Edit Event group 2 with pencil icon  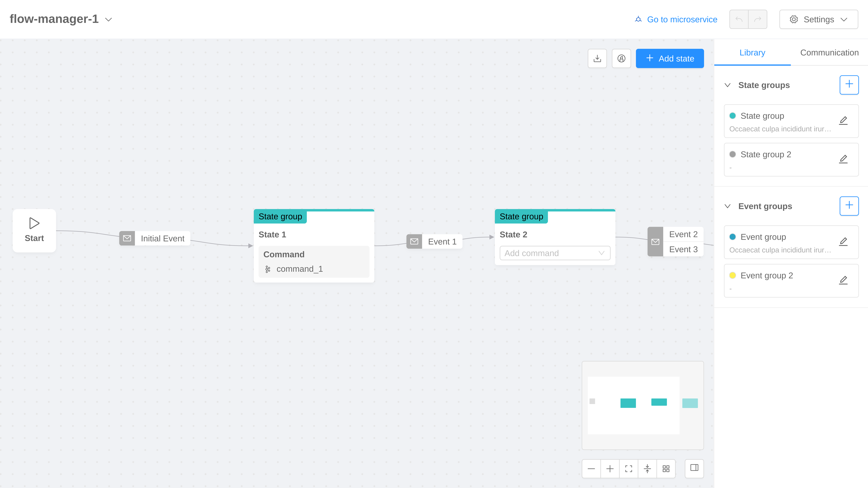pos(843,280)
